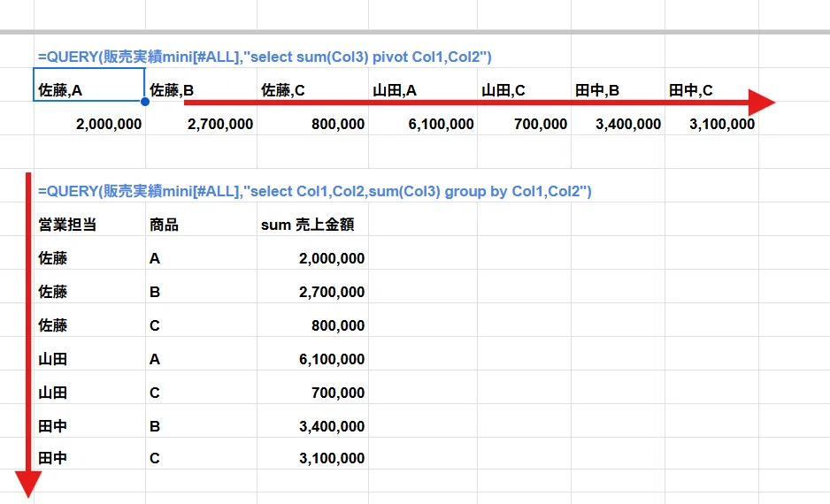Select product C in the 佐藤 800,000 row
830x504 pixels.
(x=201, y=320)
